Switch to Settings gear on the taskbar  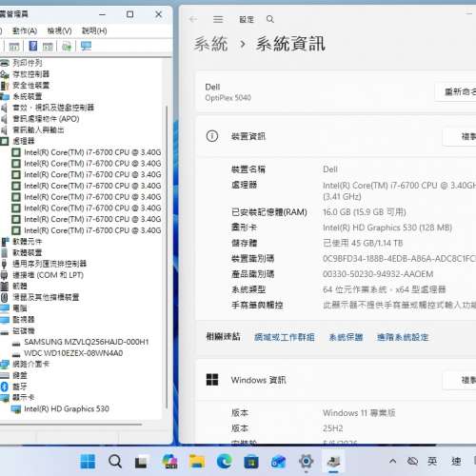coord(306,461)
